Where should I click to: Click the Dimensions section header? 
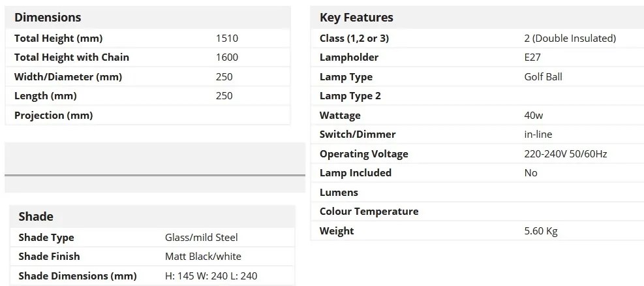48,17
